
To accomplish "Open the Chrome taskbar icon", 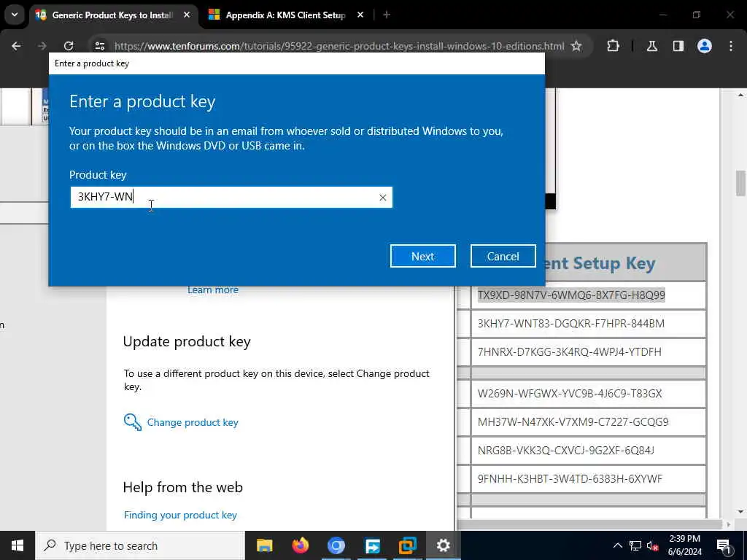I will tap(336, 545).
